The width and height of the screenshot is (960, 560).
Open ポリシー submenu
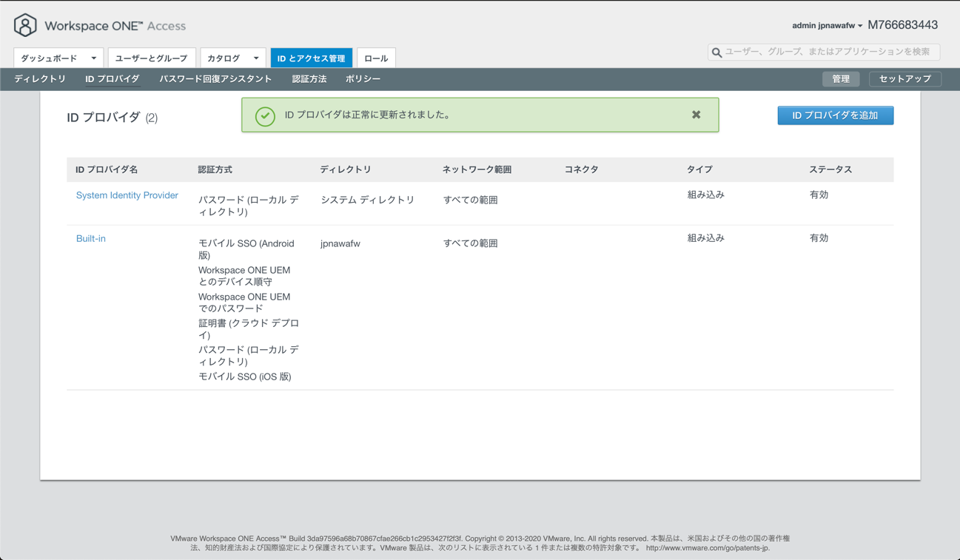point(363,78)
